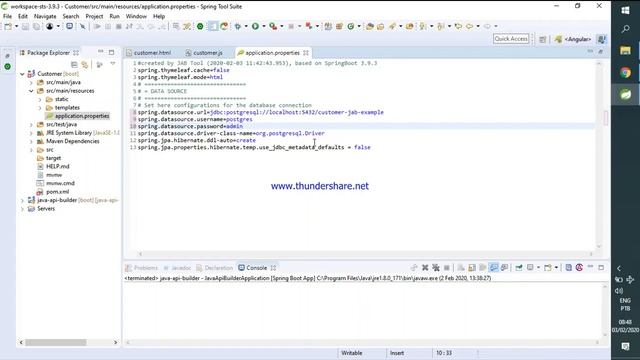Open the New file dropdown arrow
This screenshot has width=640, height=360.
coord(16,27)
